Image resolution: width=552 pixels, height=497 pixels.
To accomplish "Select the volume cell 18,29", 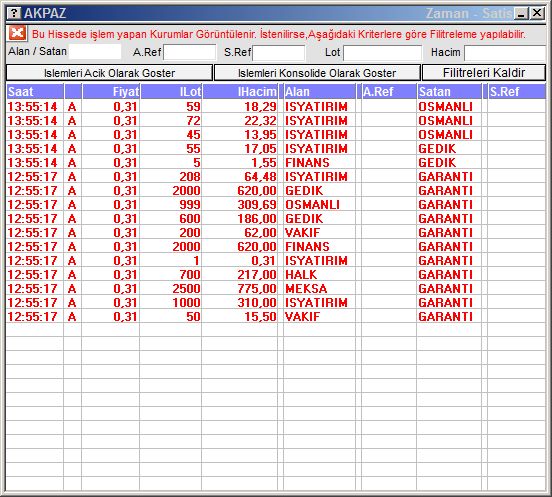I will pyautogui.click(x=261, y=107).
